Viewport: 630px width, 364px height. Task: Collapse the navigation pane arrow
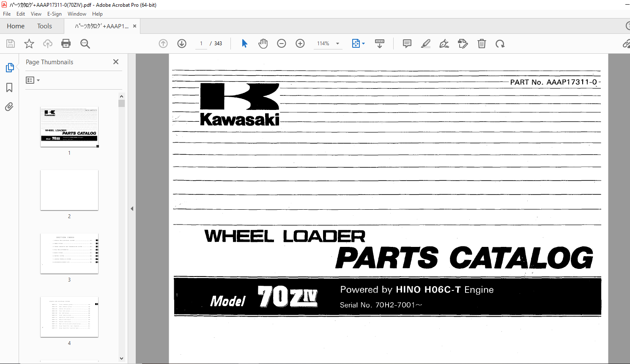(x=132, y=208)
